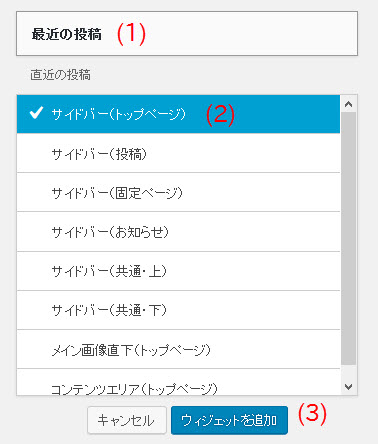Viewport: 378px width, 444px height.
Task: Click the 最近の投稿 widget title box
Action: (x=187, y=34)
